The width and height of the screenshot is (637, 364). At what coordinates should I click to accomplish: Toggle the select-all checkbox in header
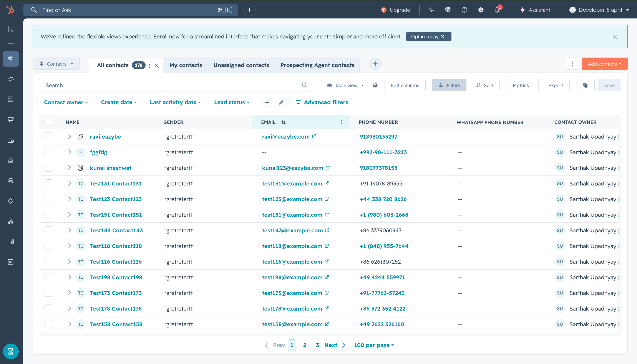pyautogui.click(x=48, y=122)
